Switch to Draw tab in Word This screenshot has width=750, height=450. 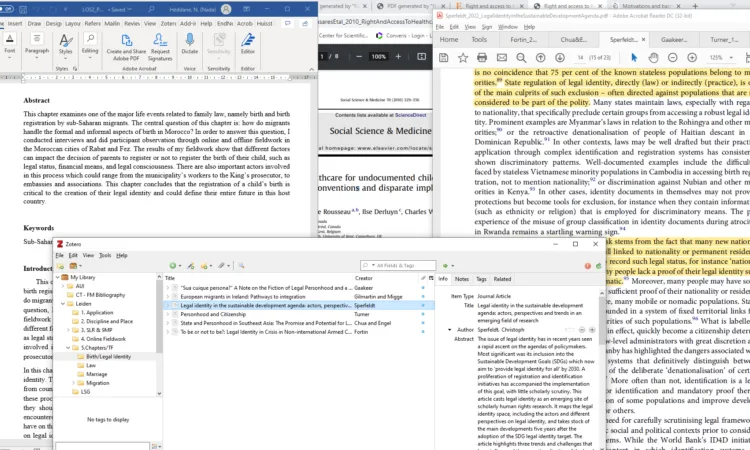34,23
